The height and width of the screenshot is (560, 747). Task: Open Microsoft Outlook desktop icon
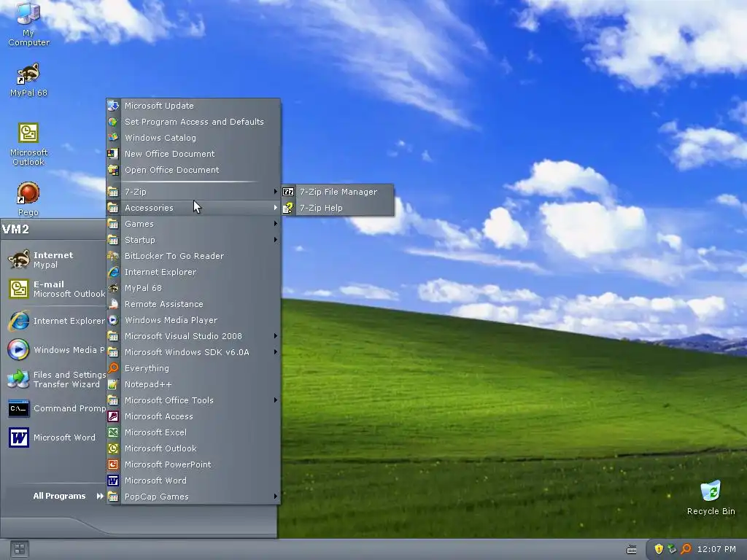pyautogui.click(x=28, y=144)
